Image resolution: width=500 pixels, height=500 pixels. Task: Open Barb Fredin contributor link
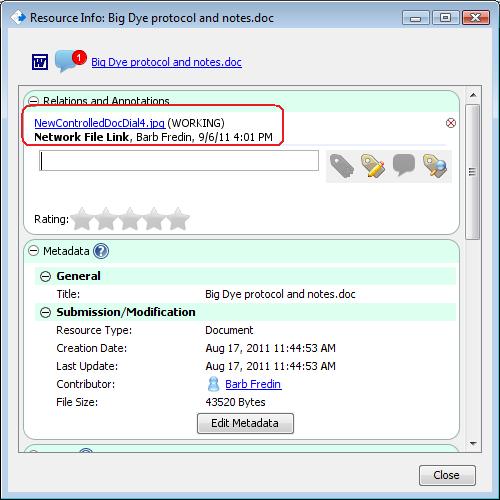[253, 384]
